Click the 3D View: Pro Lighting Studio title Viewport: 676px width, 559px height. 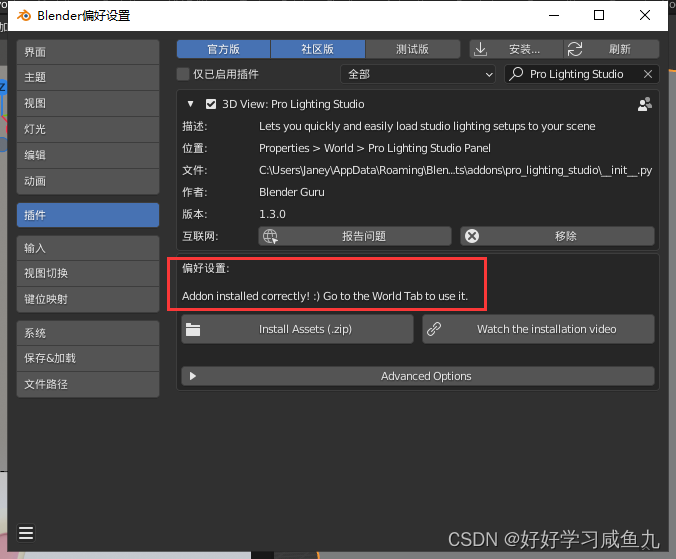tap(293, 104)
